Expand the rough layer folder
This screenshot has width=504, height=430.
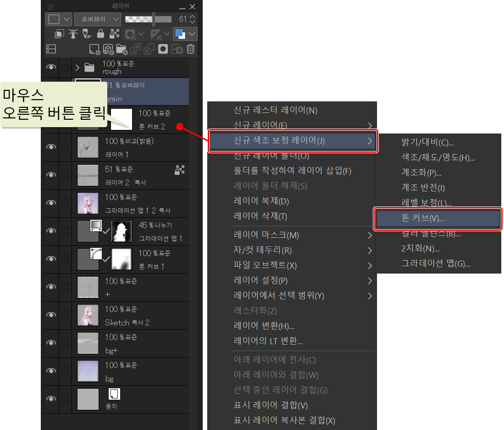[x=78, y=67]
